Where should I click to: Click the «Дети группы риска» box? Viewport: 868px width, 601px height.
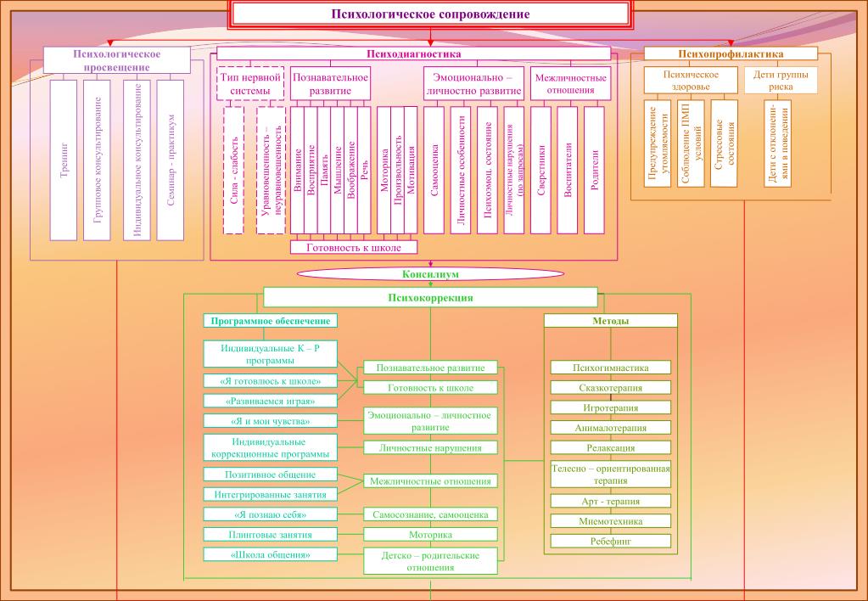click(x=781, y=81)
